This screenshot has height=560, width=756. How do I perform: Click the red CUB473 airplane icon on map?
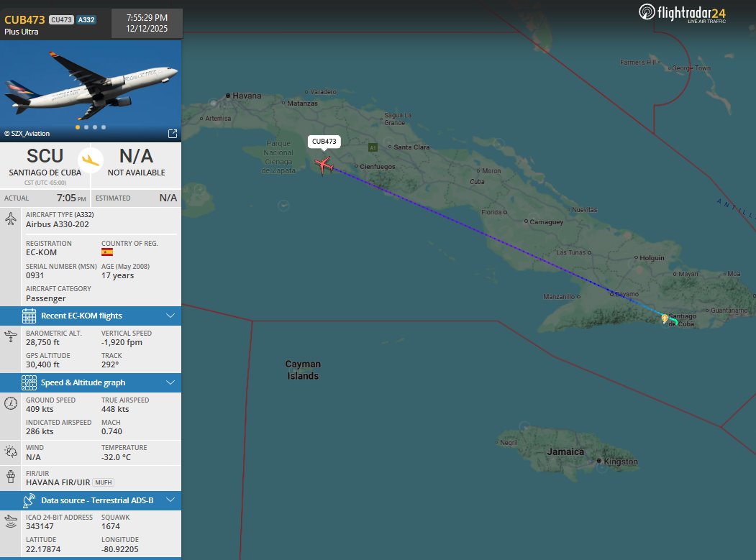[324, 165]
